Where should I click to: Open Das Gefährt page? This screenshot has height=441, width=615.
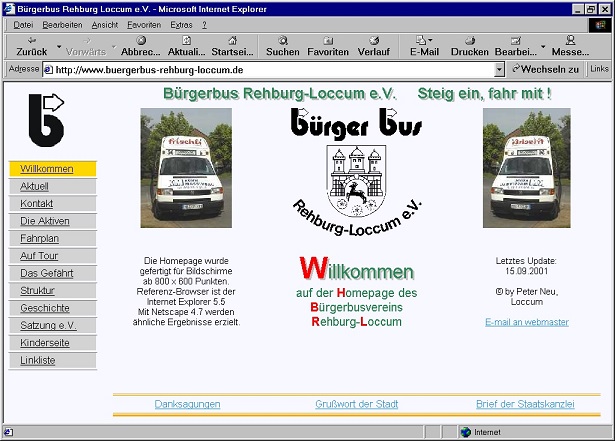pyautogui.click(x=53, y=273)
